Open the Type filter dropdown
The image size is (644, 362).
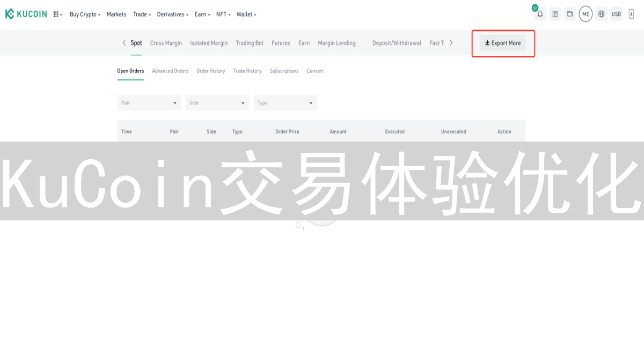[x=286, y=102]
